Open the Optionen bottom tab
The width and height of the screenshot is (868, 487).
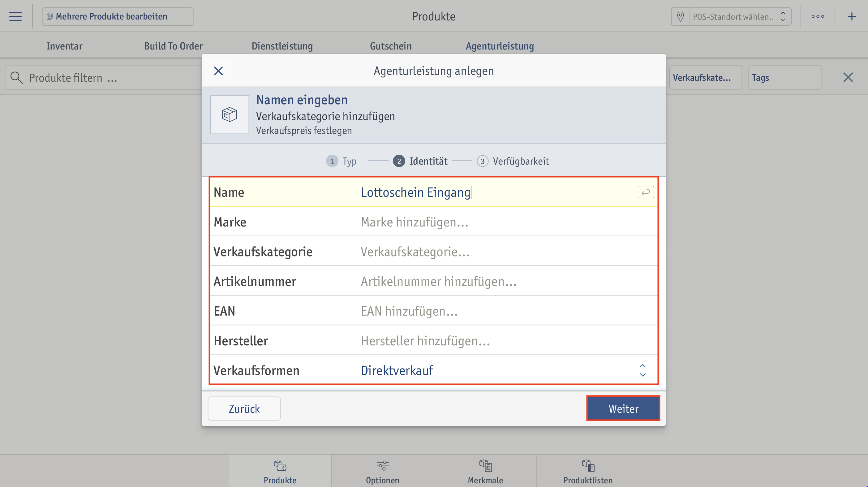(x=382, y=472)
